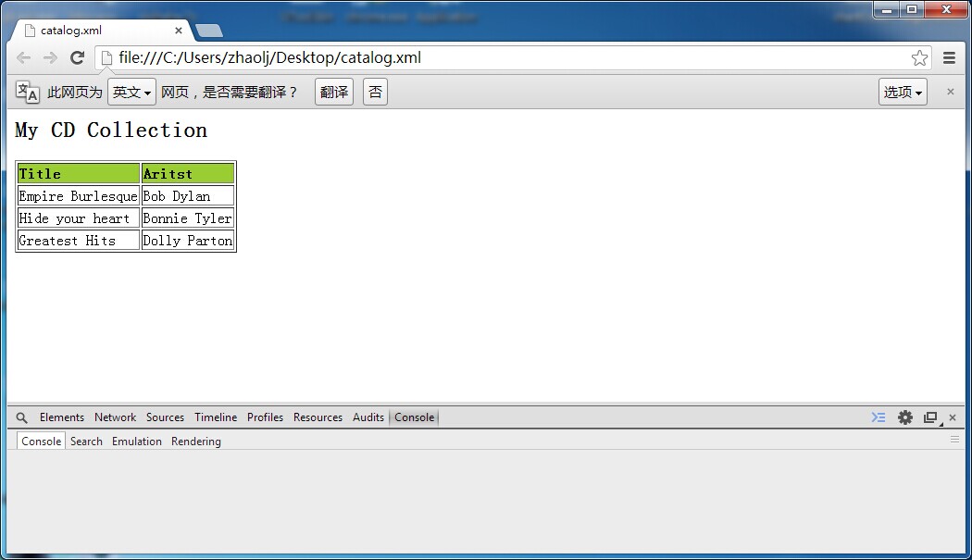
Task: Reload the catalog.xml page
Action: (x=77, y=58)
